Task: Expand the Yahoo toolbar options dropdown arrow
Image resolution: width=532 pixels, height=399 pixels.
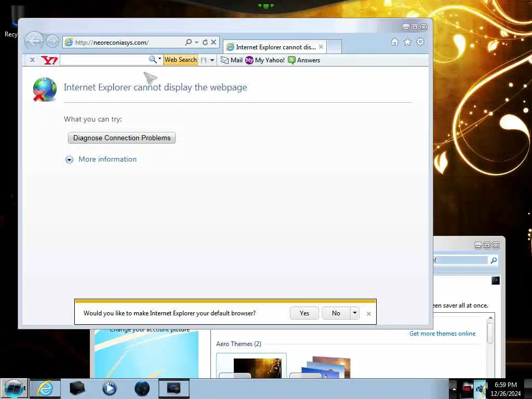Action: pyautogui.click(x=212, y=60)
